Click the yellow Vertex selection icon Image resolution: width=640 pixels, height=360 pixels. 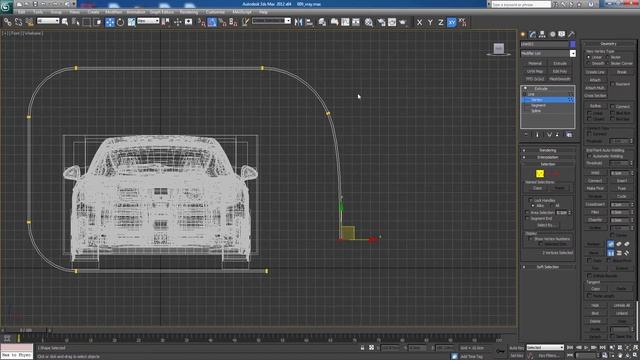[540, 173]
